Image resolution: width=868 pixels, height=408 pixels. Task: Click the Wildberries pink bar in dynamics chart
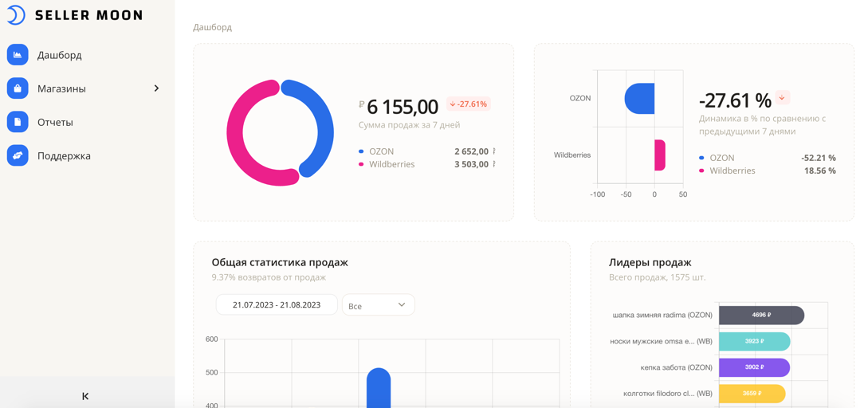tap(660, 155)
